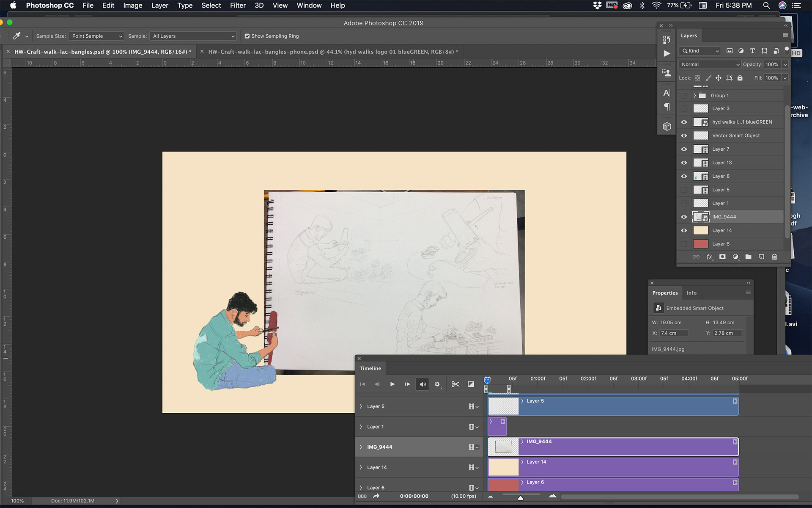Filter layers by pixel layer icon
This screenshot has height=508, width=812.
coord(730,51)
